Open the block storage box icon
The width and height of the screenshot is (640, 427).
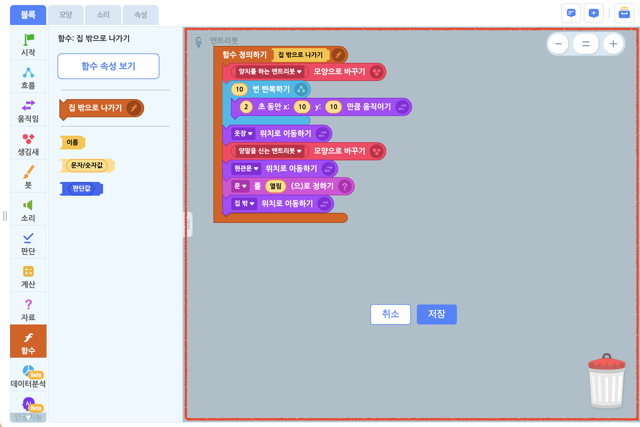(624, 13)
